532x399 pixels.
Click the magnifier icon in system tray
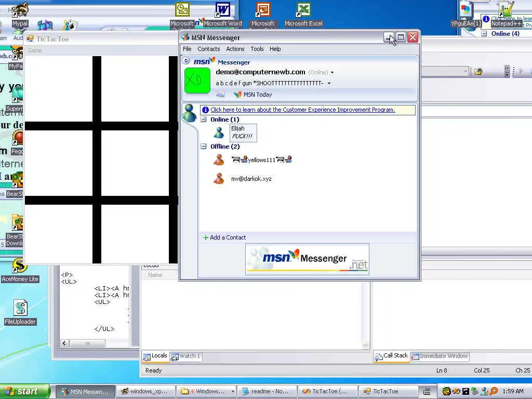(494, 391)
